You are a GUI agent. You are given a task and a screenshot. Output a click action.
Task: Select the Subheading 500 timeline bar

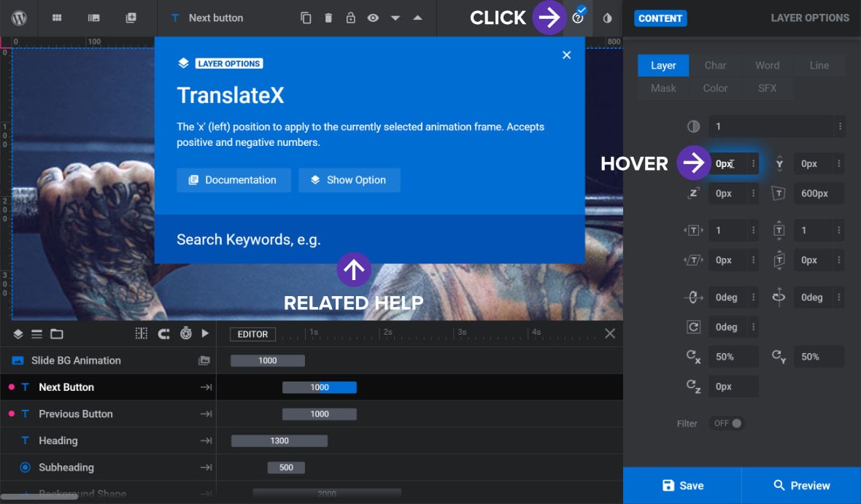(286, 468)
